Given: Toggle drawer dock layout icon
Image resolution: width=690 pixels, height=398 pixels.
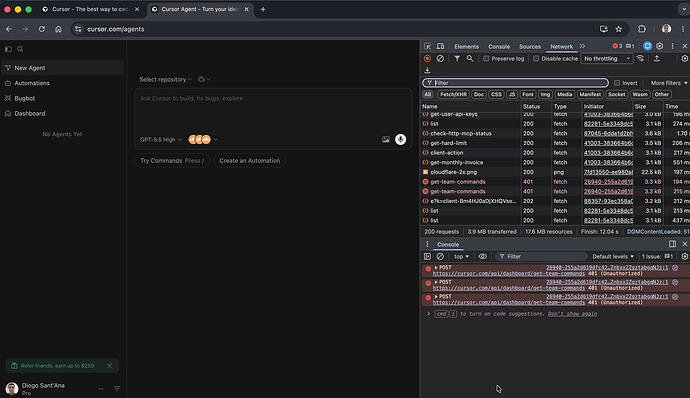Looking at the screenshot, I should [x=672, y=244].
